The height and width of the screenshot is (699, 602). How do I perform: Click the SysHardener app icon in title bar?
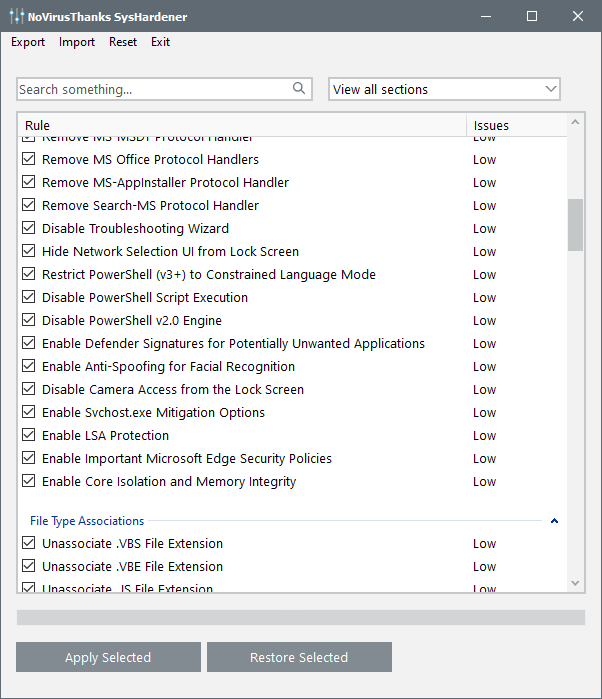pos(16,16)
